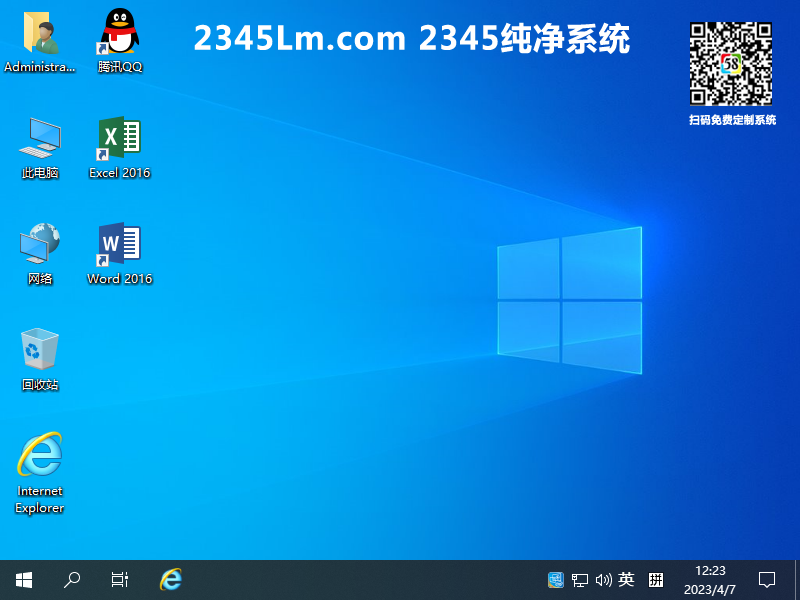This screenshot has width=800, height=600.
Task: Open taskbar search magnifier
Action: coord(72,580)
